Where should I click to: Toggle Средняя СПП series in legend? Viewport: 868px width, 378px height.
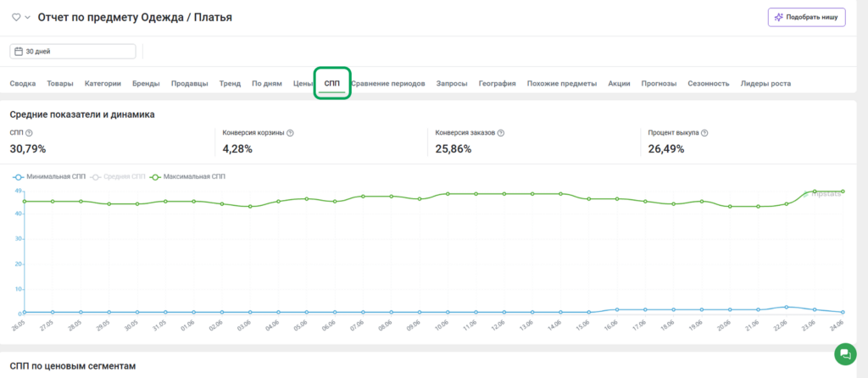click(119, 176)
